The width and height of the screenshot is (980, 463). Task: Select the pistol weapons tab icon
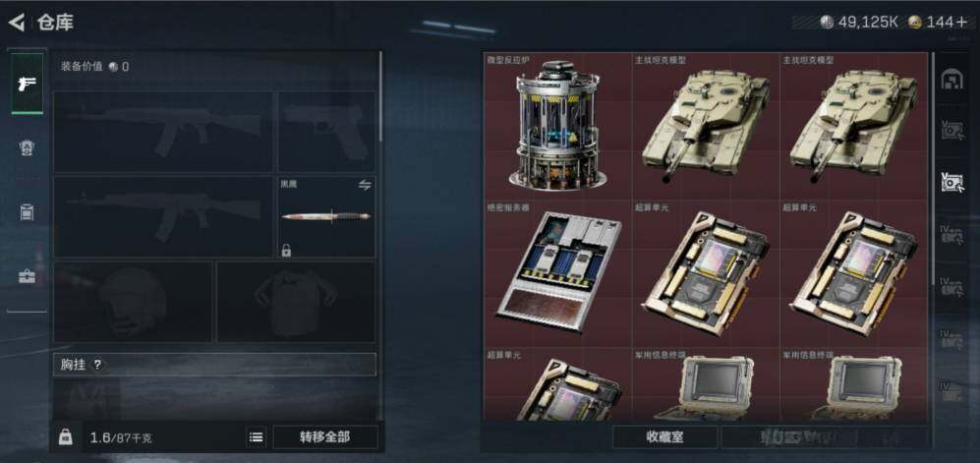pyautogui.click(x=27, y=84)
